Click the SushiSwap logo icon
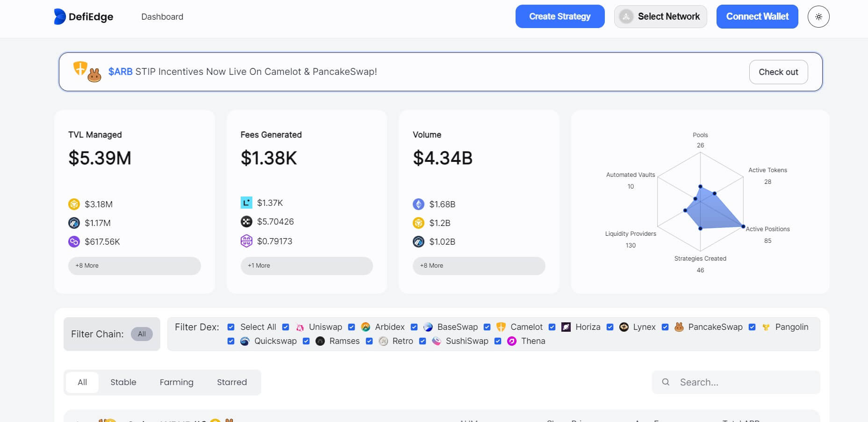 [x=437, y=341]
